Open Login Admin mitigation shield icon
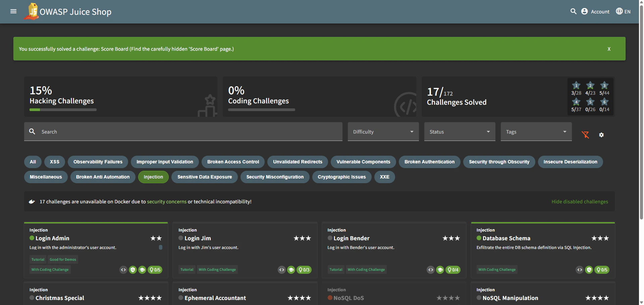The image size is (644, 305). (x=133, y=270)
